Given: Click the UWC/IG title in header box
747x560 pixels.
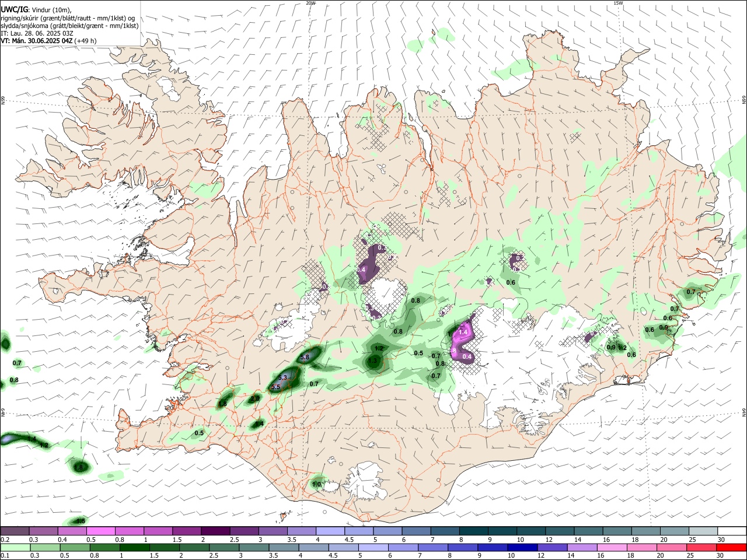Looking at the screenshot, I should (x=13, y=10).
